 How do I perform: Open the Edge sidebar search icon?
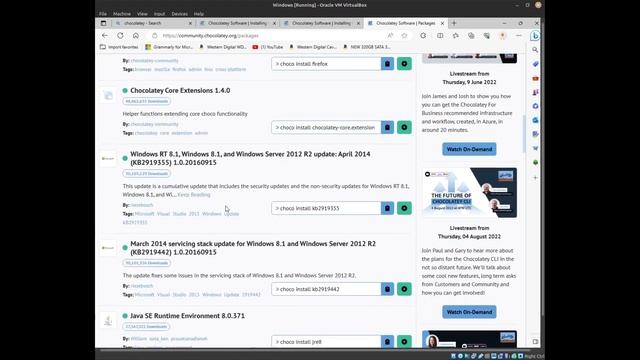(x=535, y=50)
